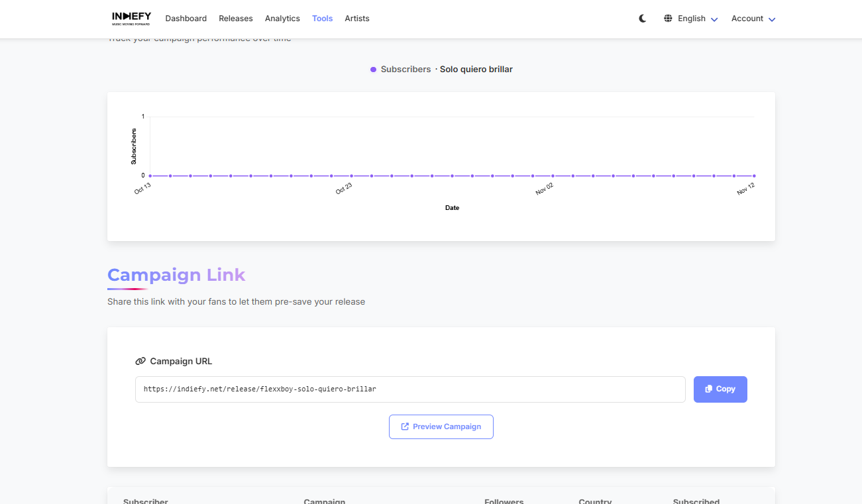The height and width of the screenshot is (504, 862).
Task: Select the Tools menu item
Action: click(322, 19)
